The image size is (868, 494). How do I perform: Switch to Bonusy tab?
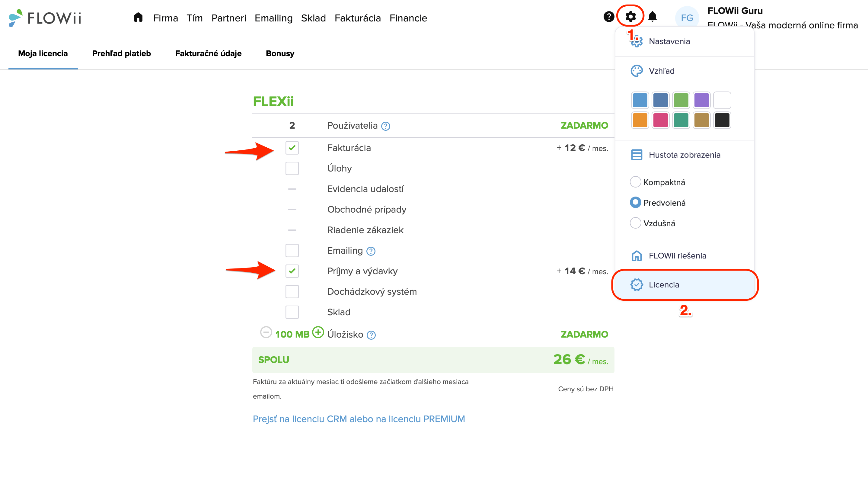(280, 54)
